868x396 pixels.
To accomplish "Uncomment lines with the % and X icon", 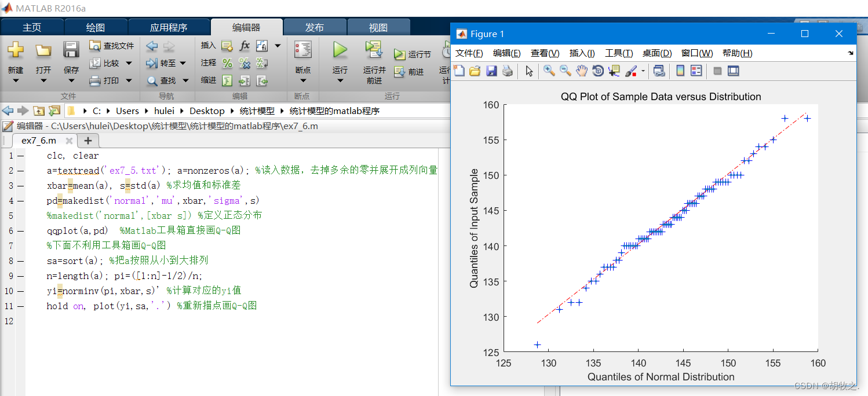I will (x=245, y=63).
